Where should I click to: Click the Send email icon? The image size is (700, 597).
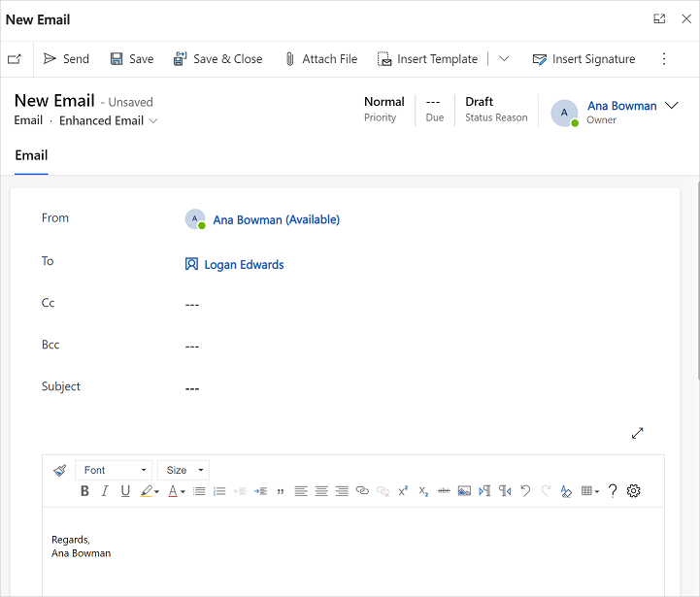pyautogui.click(x=50, y=58)
